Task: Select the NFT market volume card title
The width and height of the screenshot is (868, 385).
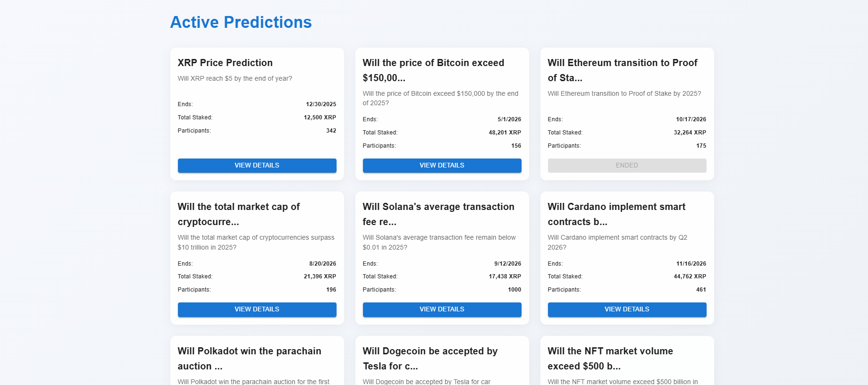Action: 610,359
